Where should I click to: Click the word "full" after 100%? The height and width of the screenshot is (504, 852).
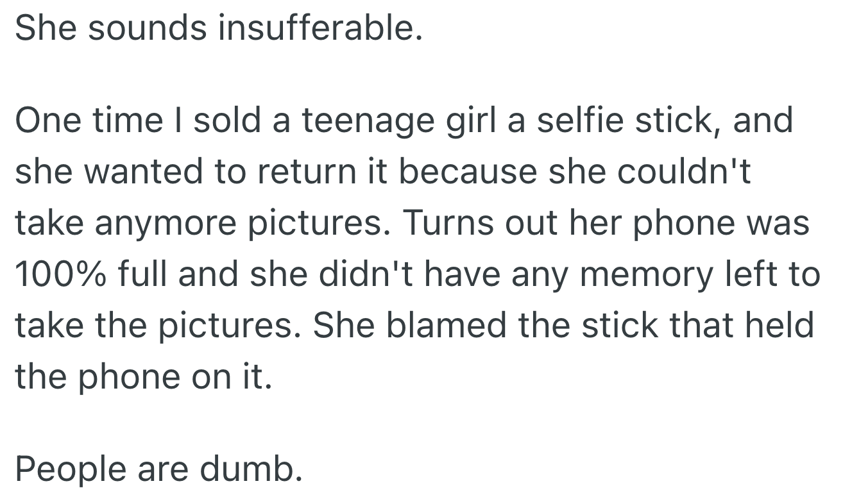tap(142, 274)
